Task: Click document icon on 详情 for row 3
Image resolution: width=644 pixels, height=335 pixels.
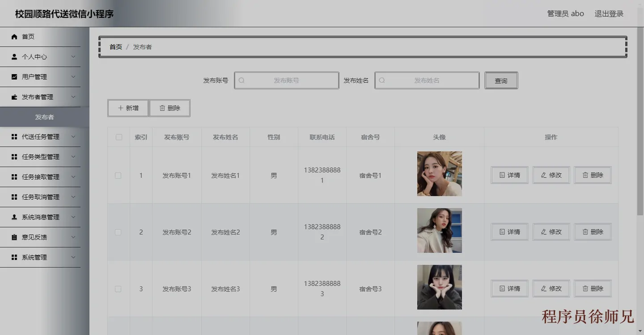Action: click(502, 289)
